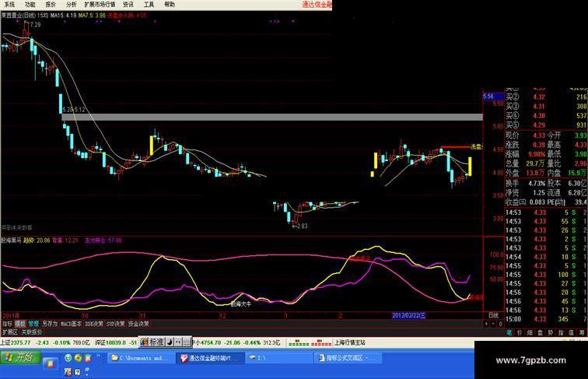Click the grey 5.28-5.12 gap band
588x379 pixels.
coord(272,117)
